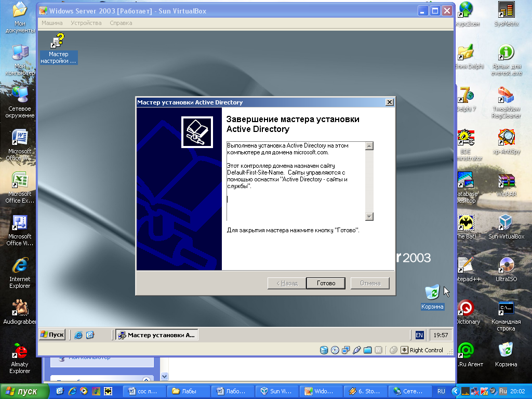This screenshot has width=532, height=399.
Task: Select the guest Корзина recycle bin icon
Action: pos(432,297)
